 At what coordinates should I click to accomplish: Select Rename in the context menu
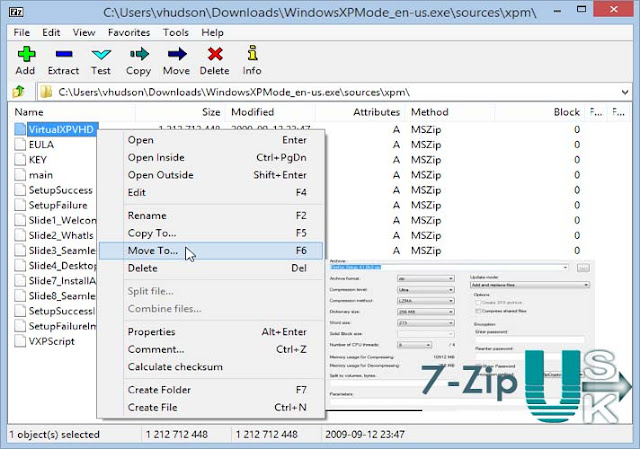coord(211,216)
